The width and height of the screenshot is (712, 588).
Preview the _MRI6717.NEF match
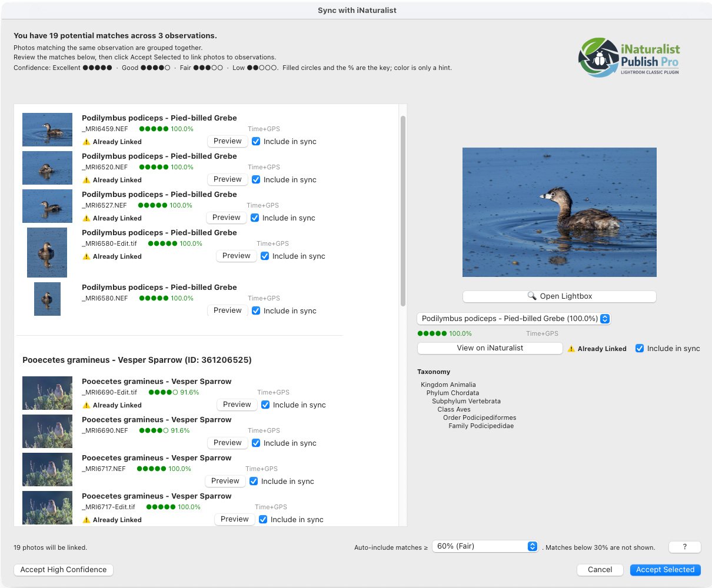pyautogui.click(x=225, y=481)
